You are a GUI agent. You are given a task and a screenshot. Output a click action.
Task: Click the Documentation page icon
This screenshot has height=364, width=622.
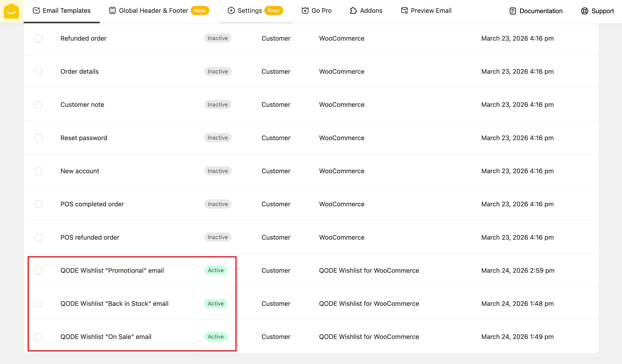(513, 11)
